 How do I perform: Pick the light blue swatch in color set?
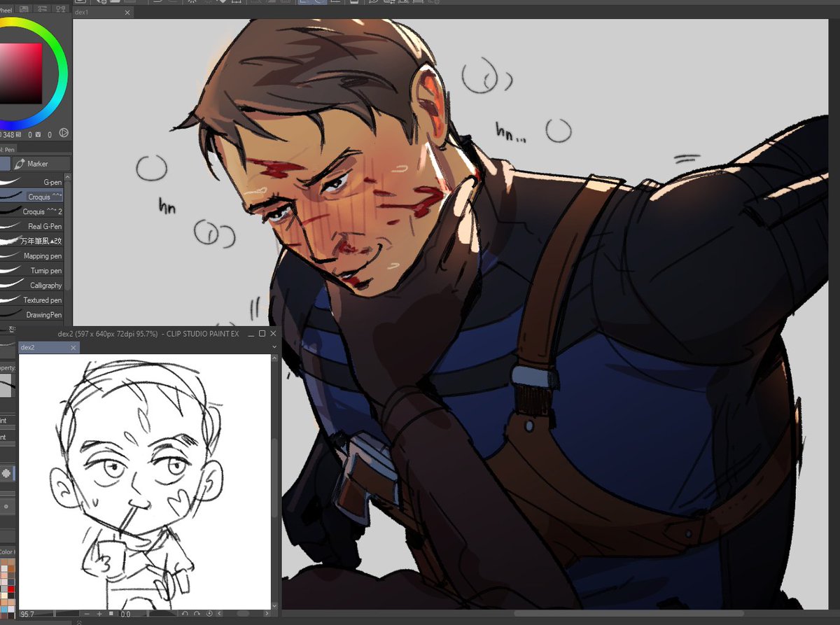(3, 609)
